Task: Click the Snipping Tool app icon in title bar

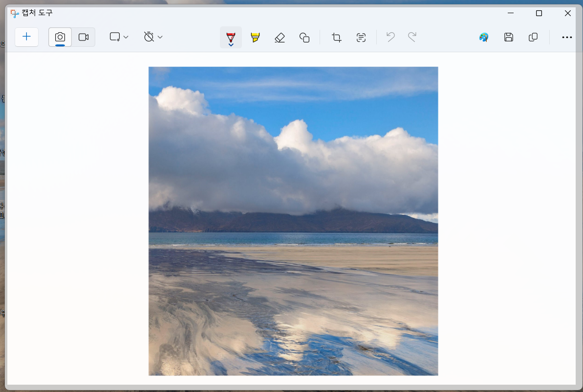Action: click(15, 13)
